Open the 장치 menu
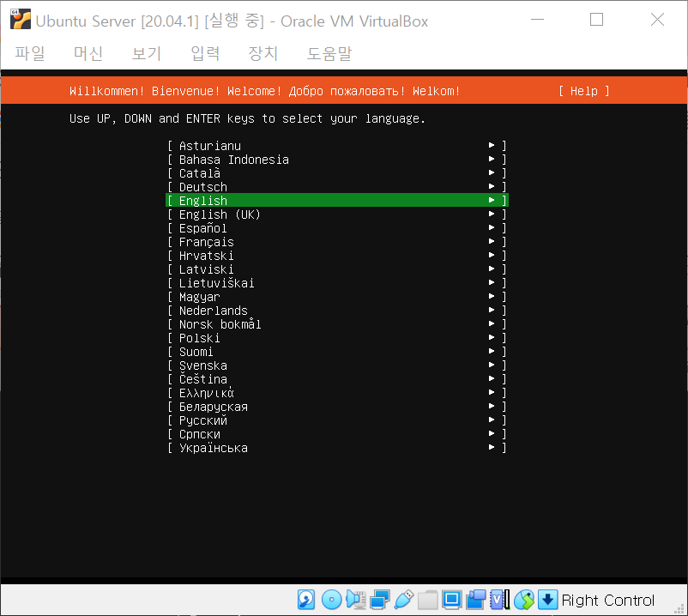This screenshot has width=688, height=616. pos(263,53)
